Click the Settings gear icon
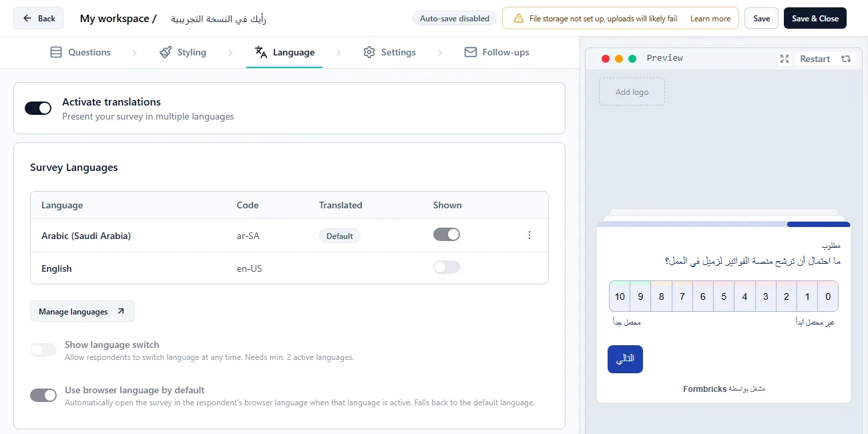This screenshot has height=434, width=868. coord(369,52)
